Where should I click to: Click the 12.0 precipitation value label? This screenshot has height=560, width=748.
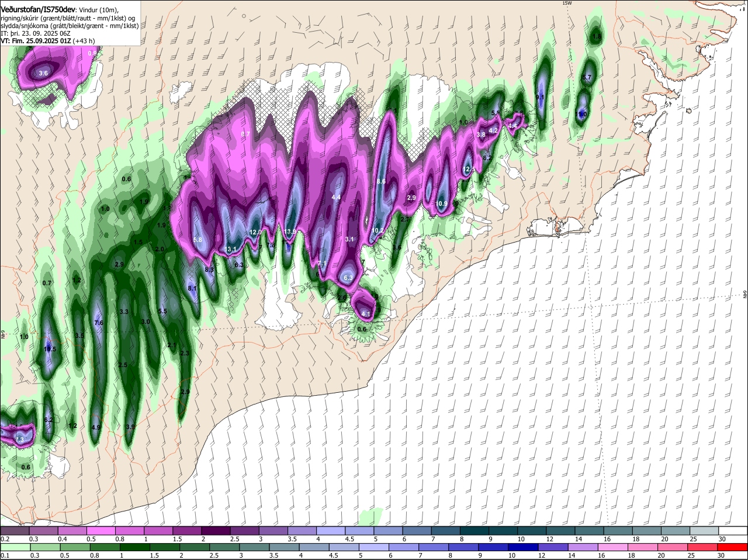[x=255, y=232]
